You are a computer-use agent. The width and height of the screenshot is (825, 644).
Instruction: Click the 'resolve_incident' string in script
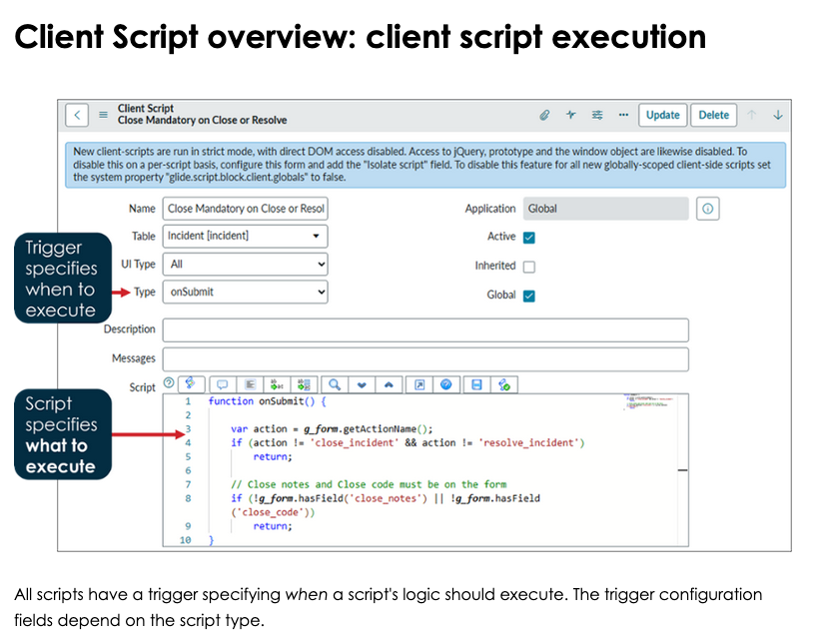531,443
